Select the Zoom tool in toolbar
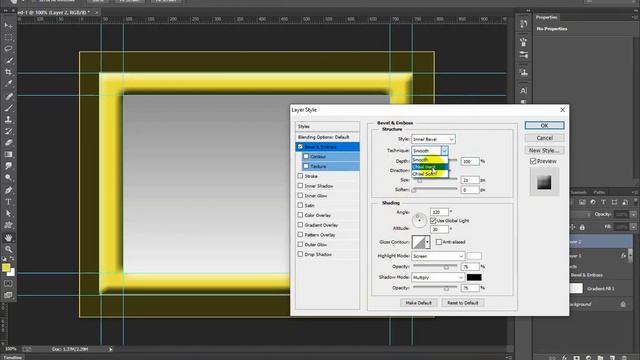This screenshot has width=640, height=360. tap(8, 249)
